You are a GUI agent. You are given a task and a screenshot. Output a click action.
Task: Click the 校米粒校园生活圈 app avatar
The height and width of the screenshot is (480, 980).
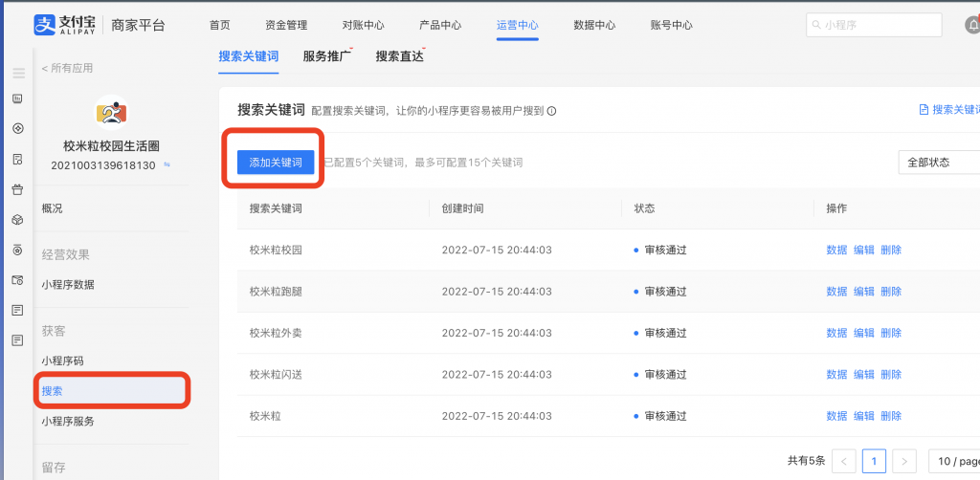[111, 113]
